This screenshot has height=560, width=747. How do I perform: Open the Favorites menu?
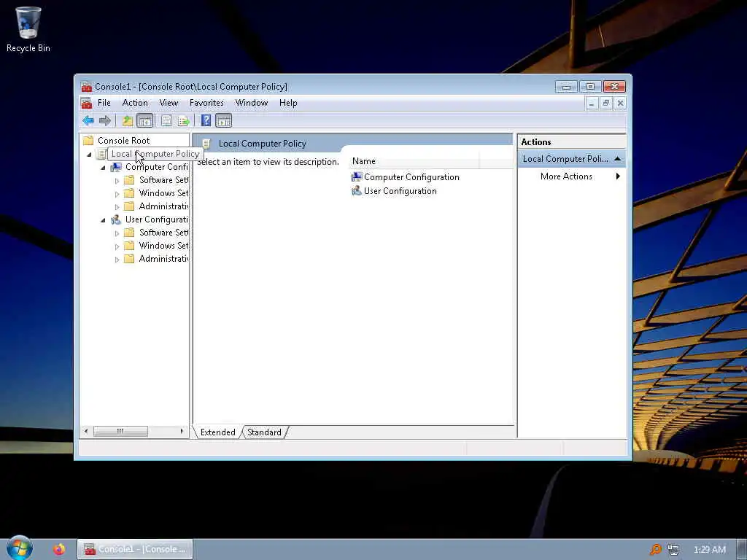click(206, 103)
